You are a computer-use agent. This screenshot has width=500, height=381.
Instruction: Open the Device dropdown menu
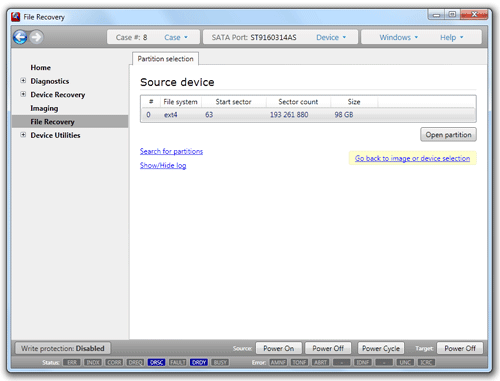331,37
